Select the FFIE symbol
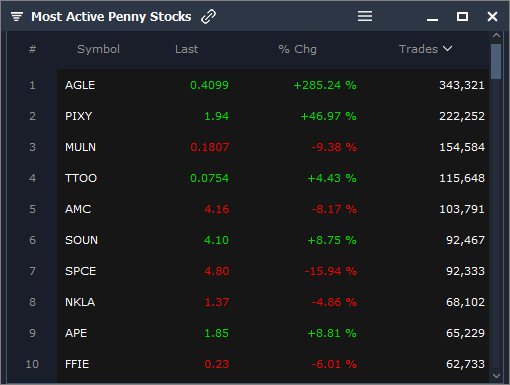Image resolution: width=510 pixels, height=385 pixels. coord(77,364)
